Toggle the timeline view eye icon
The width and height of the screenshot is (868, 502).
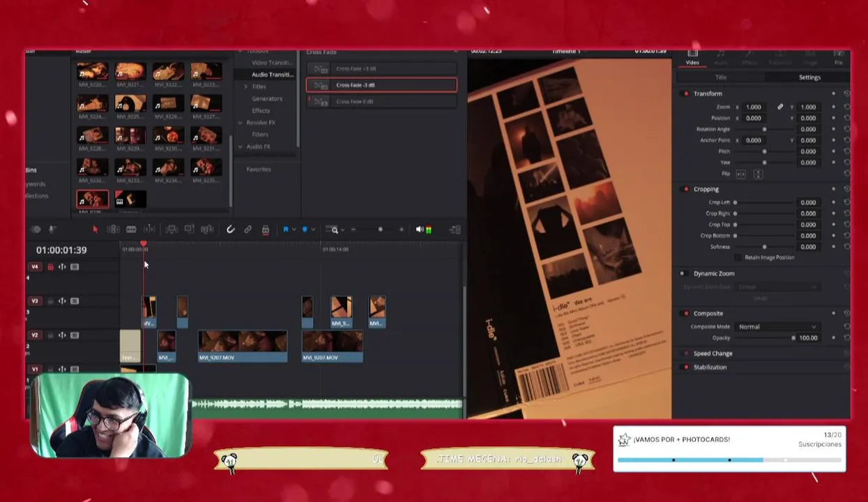tap(36, 229)
